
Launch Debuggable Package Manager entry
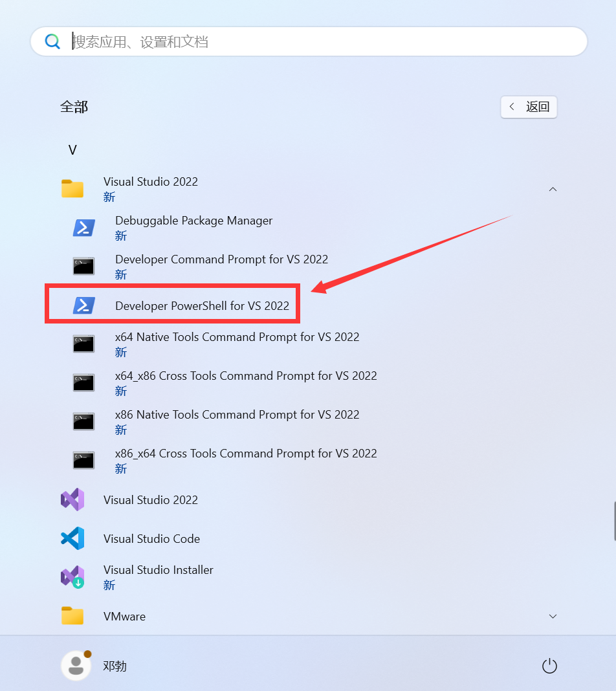pos(194,221)
